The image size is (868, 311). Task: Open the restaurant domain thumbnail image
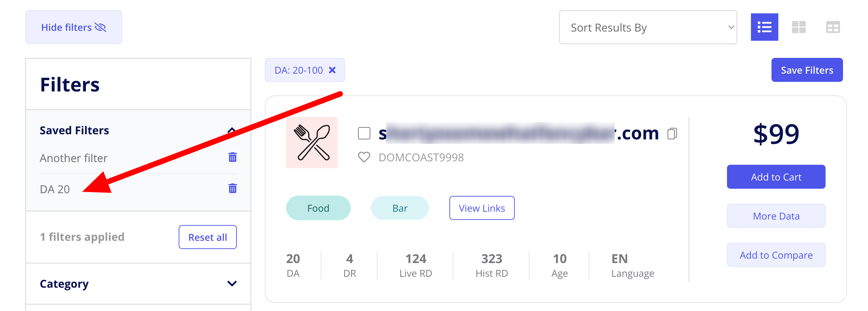tap(311, 142)
